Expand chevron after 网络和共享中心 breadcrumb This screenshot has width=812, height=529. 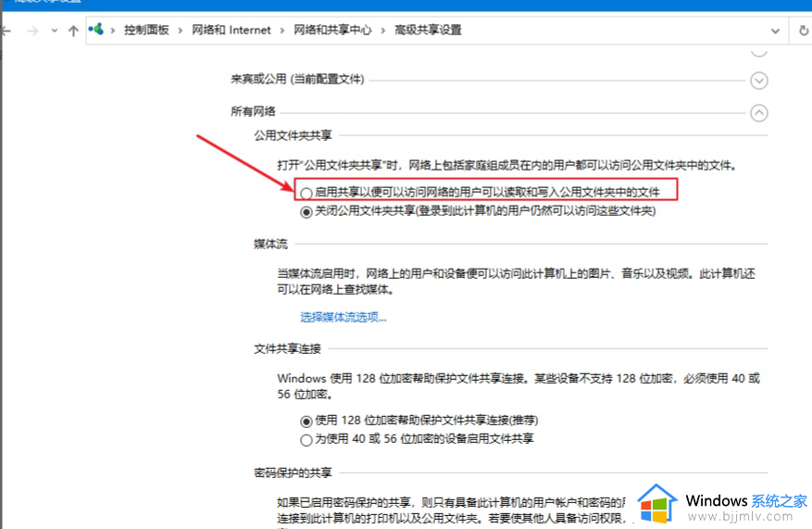[383, 31]
